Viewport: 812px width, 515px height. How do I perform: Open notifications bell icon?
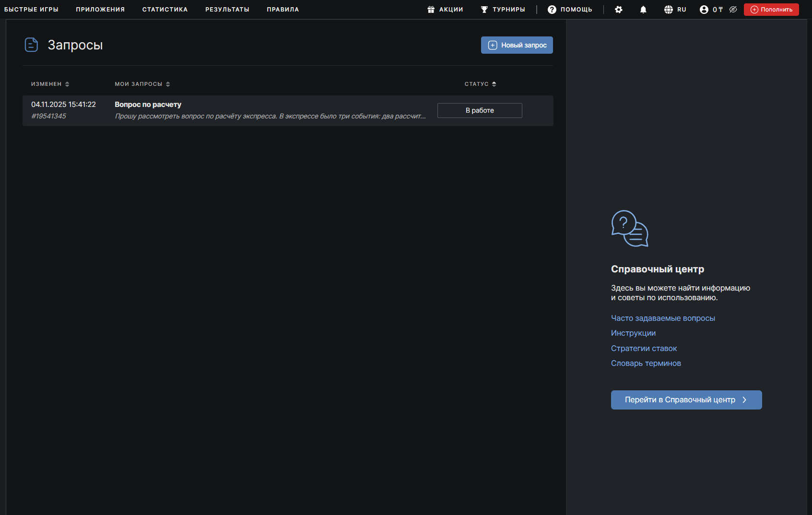(x=643, y=10)
